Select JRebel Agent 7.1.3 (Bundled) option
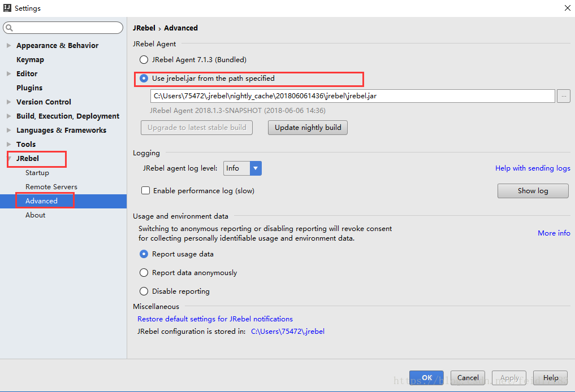 144,59
